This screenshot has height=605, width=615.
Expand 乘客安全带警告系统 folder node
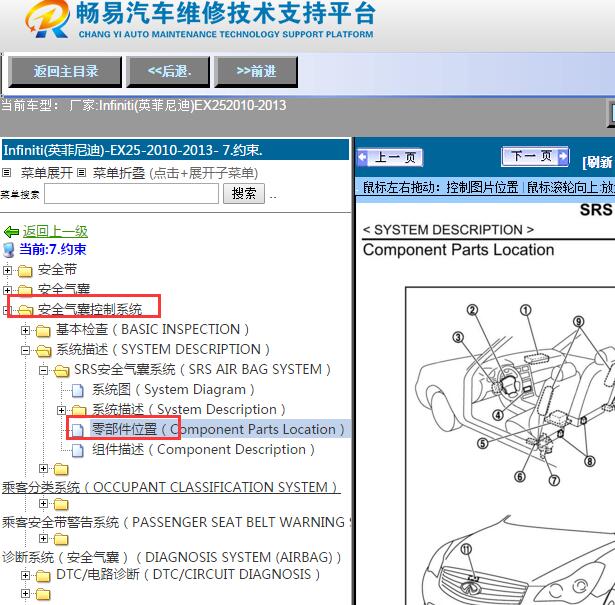point(44,503)
